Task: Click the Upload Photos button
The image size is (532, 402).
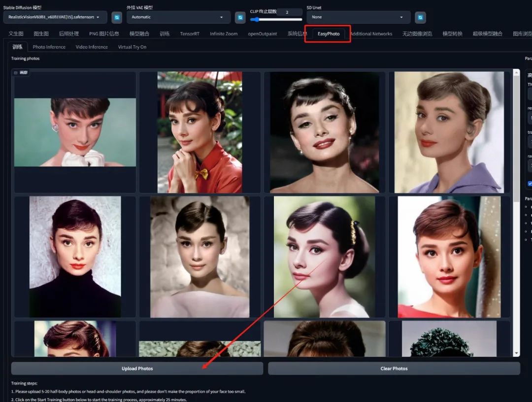Action: pos(137,369)
